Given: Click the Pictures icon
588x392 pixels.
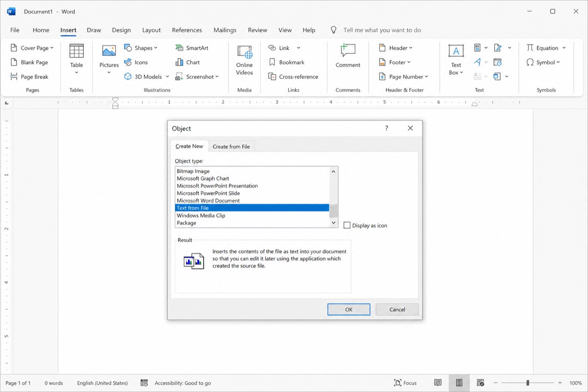Looking at the screenshot, I should 109,51.
